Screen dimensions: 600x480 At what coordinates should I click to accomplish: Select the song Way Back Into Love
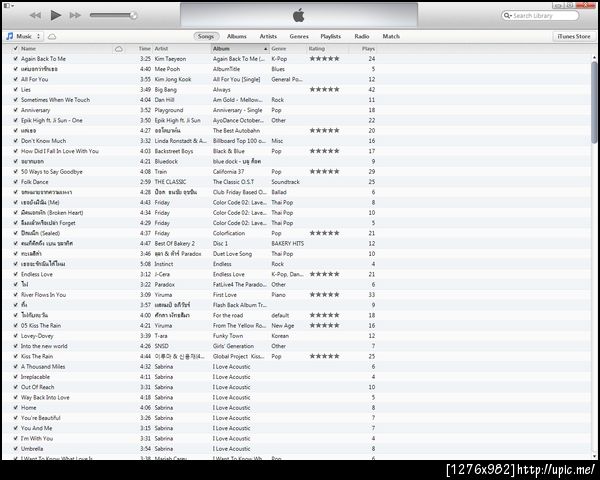tap(45, 397)
